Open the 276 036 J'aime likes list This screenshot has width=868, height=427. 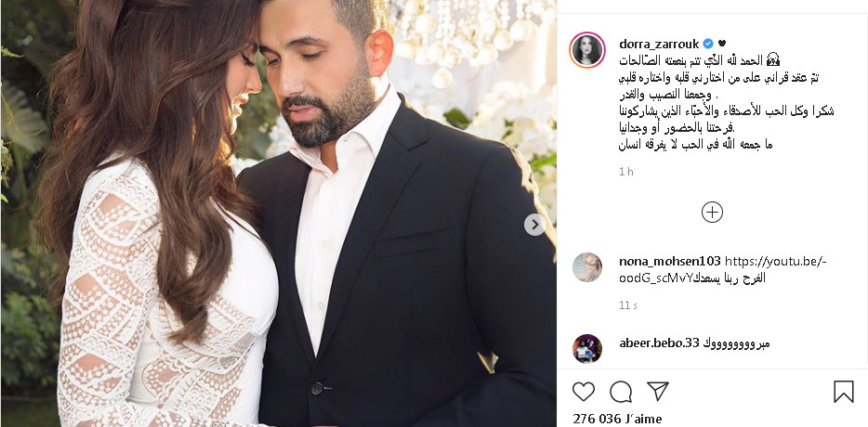tap(617, 419)
